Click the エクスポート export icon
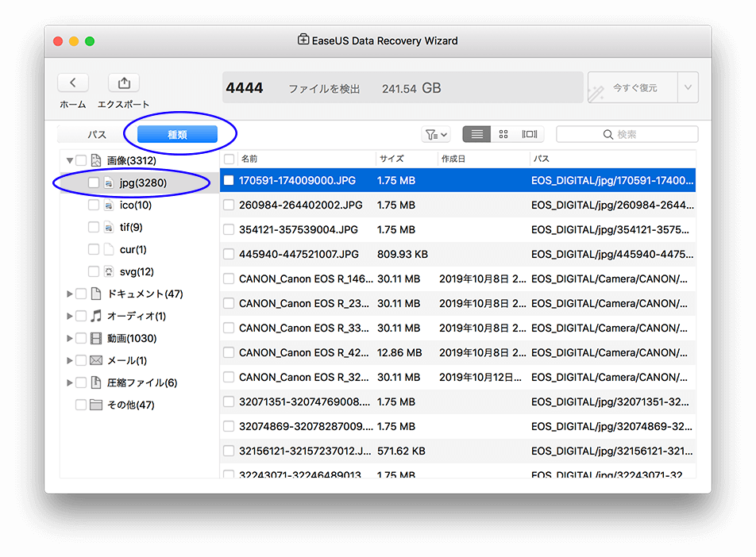Screen dimensions: 756x557 click(124, 83)
